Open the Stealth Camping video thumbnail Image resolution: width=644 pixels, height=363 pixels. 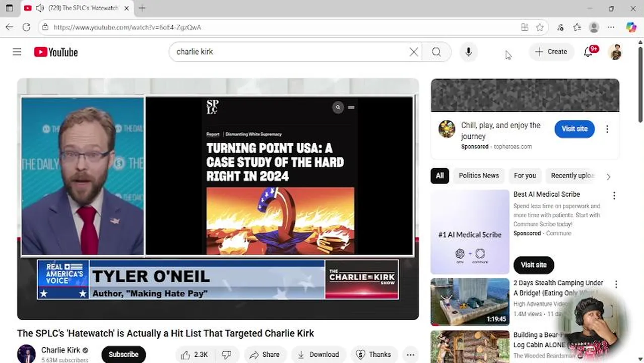[470, 302]
